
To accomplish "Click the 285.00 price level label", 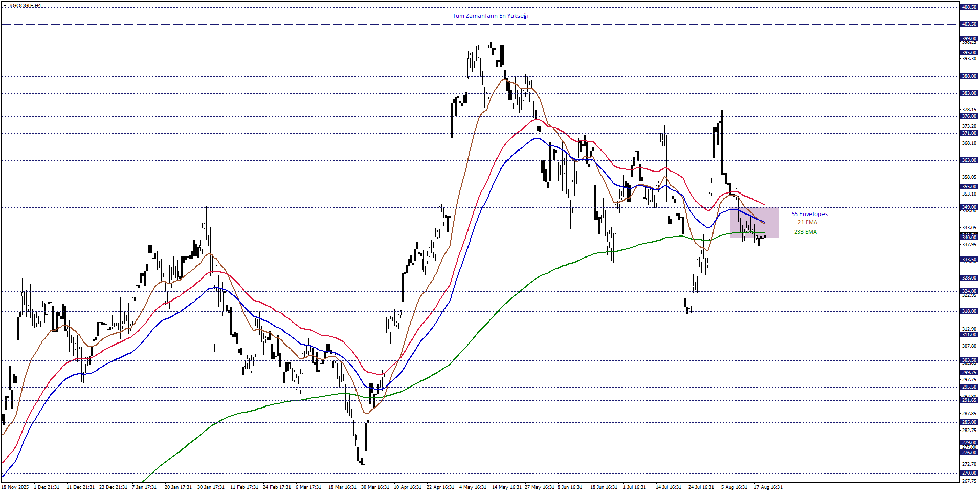I will click(x=969, y=422).
